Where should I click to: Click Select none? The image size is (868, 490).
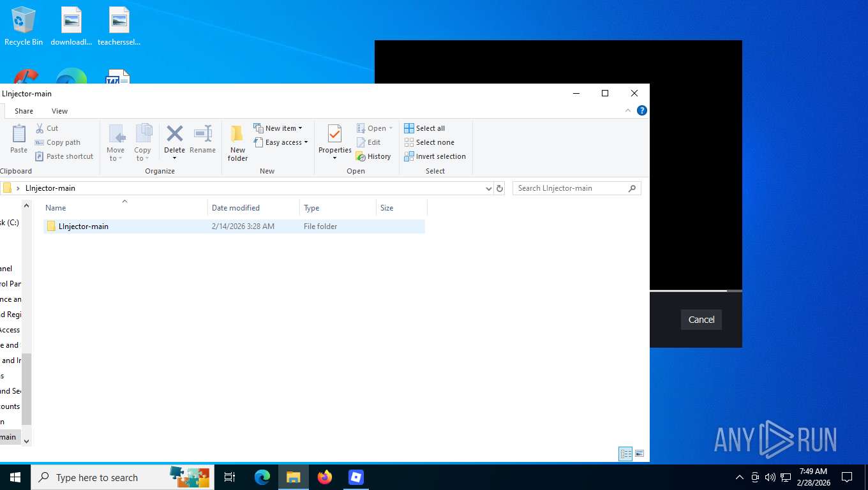(429, 142)
